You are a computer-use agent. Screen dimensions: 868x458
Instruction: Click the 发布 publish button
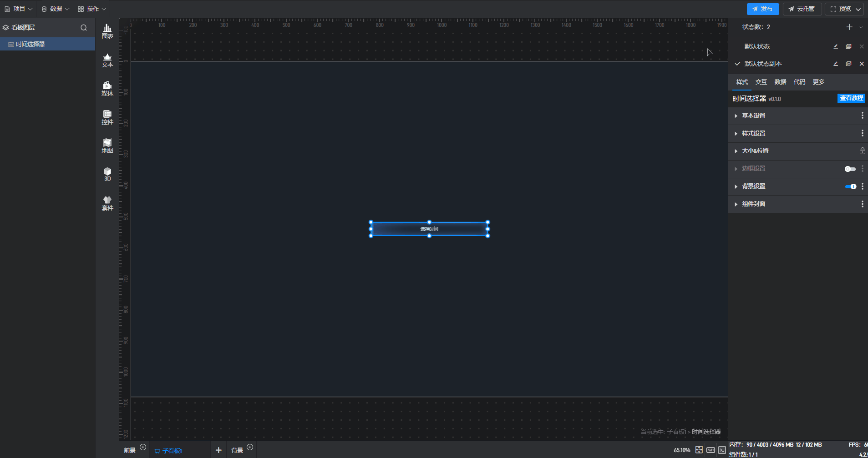(x=763, y=9)
